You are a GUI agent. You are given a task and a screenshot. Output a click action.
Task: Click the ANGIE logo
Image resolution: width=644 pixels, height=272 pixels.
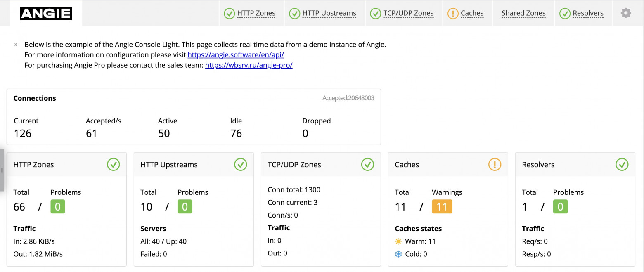(x=45, y=13)
